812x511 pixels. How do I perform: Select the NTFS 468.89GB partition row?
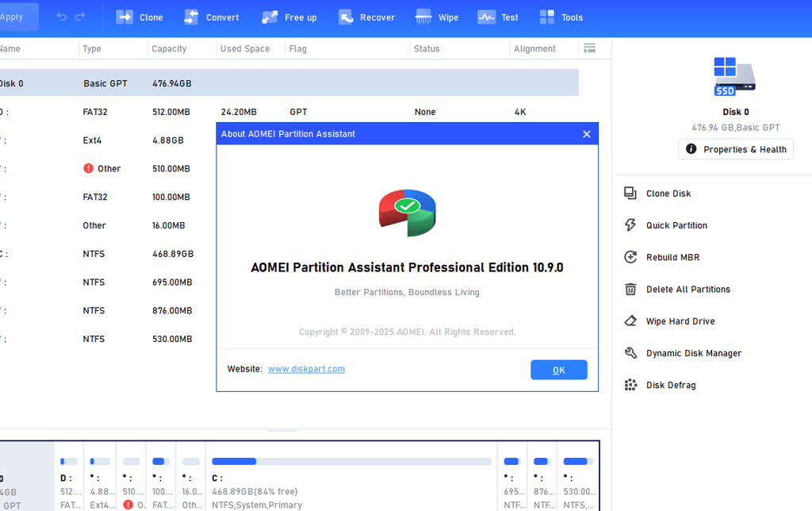[108, 254]
